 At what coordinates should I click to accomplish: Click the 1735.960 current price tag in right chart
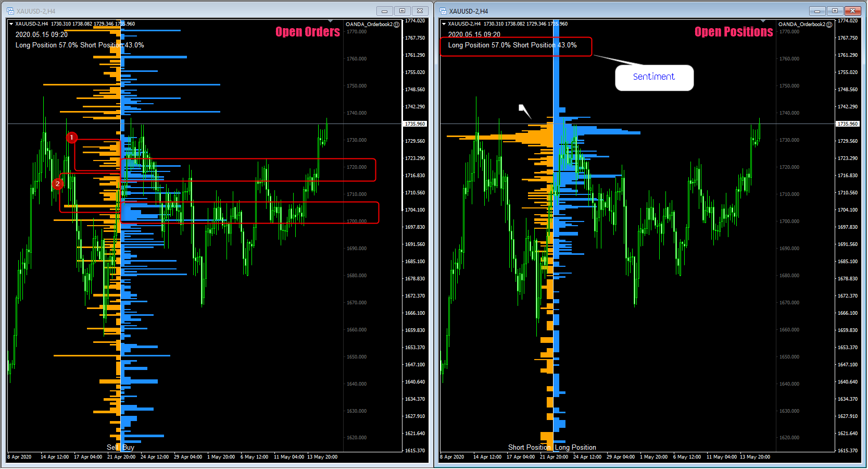pos(848,124)
